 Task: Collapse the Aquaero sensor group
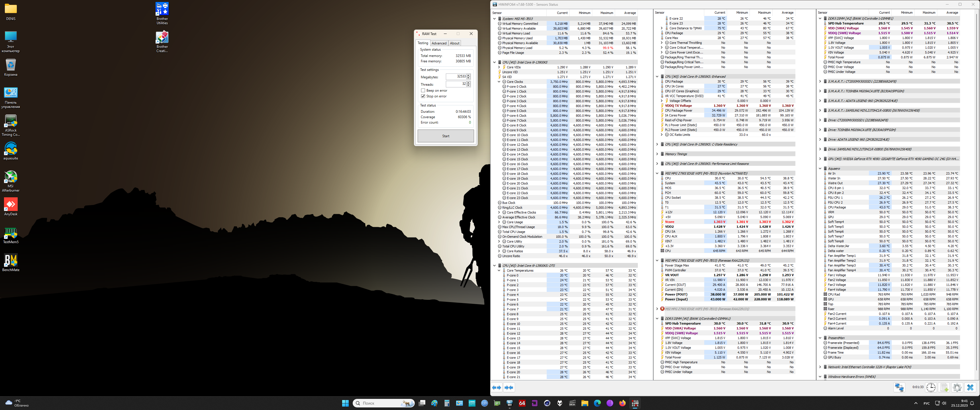820,169
